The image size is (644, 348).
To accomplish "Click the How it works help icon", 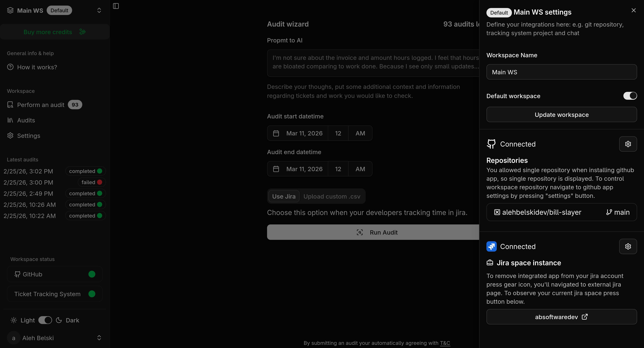I will point(10,67).
